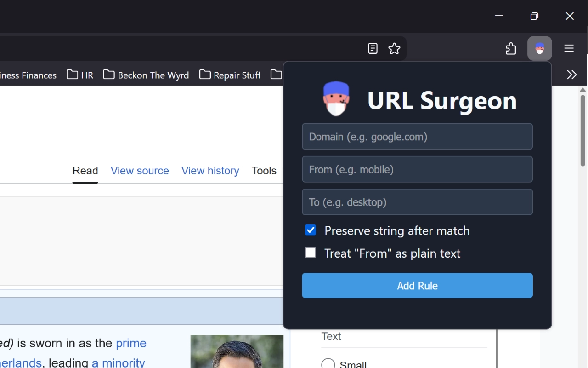Click the Add Rule button

417,285
